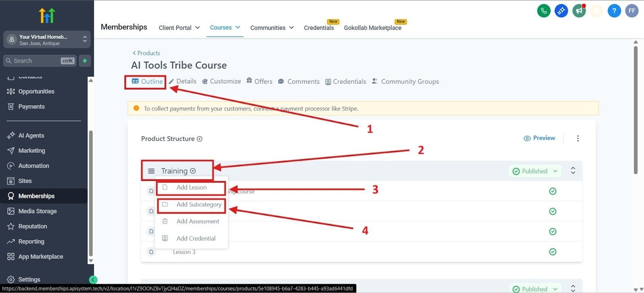Switch to the Community Groups tab
The image size is (644, 293).
pyautogui.click(x=405, y=81)
